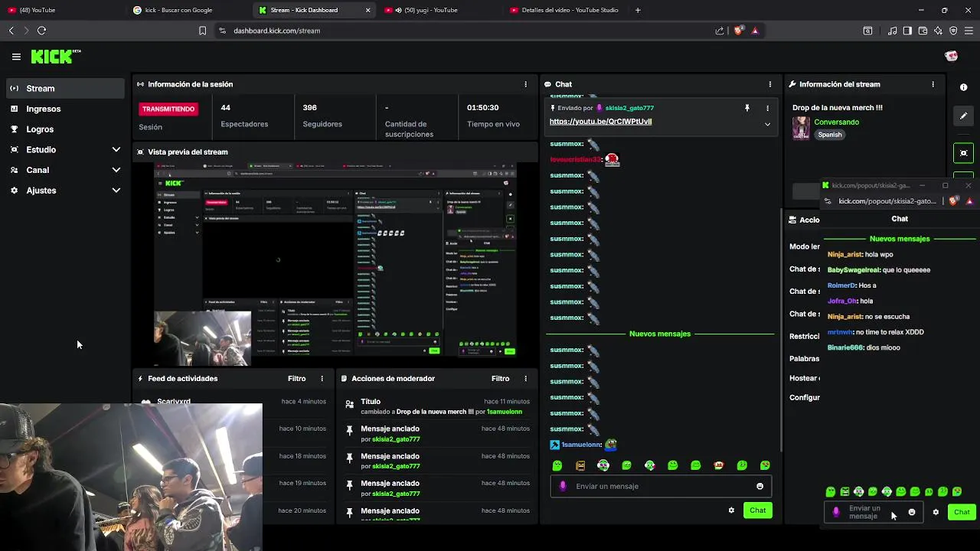Open the Chat panel options menu
Viewport: 980px width, 551px height.
770,84
